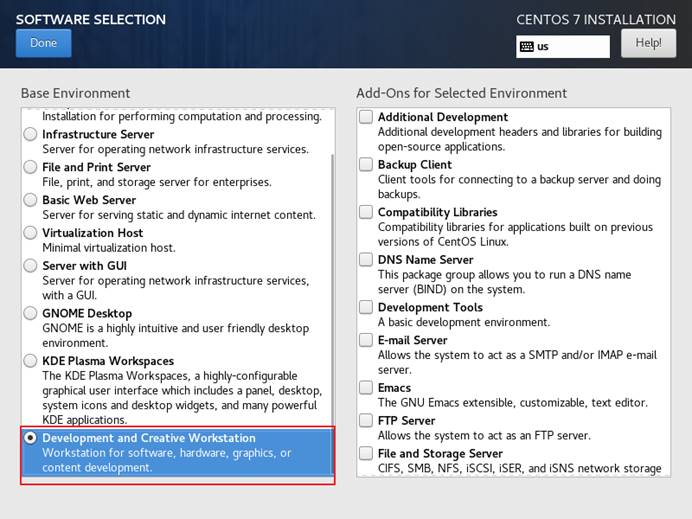The height and width of the screenshot is (519, 692).
Task: Choose KDE Plasma Workspaces radio button
Action: [30, 361]
